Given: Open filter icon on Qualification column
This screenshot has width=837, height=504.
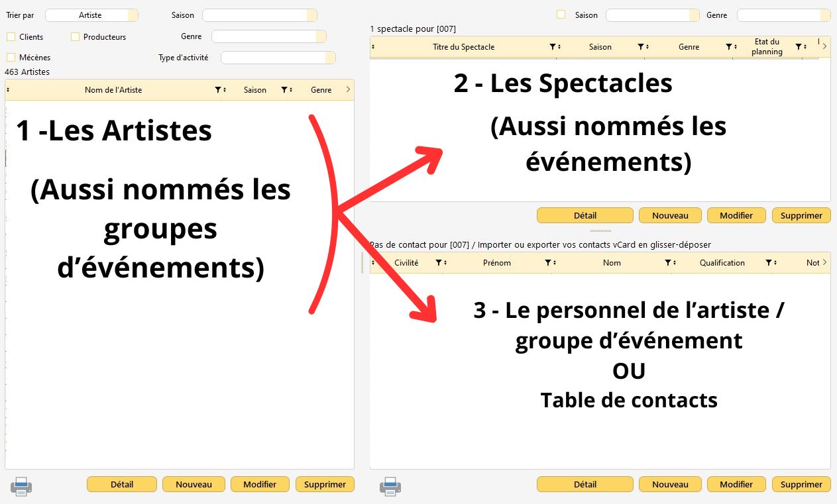Looking at the screenshot, I should (767, 263).
